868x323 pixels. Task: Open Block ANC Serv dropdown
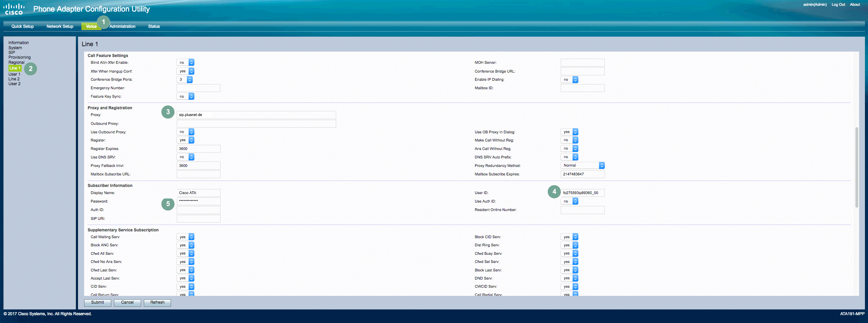[186, 245]
